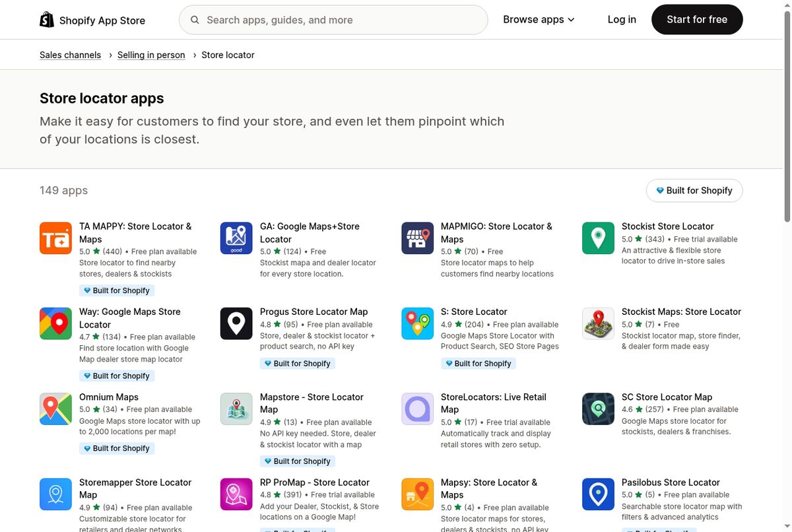Expand the Browse apps dropdown
Screen dimensions: 792x532
539,20
